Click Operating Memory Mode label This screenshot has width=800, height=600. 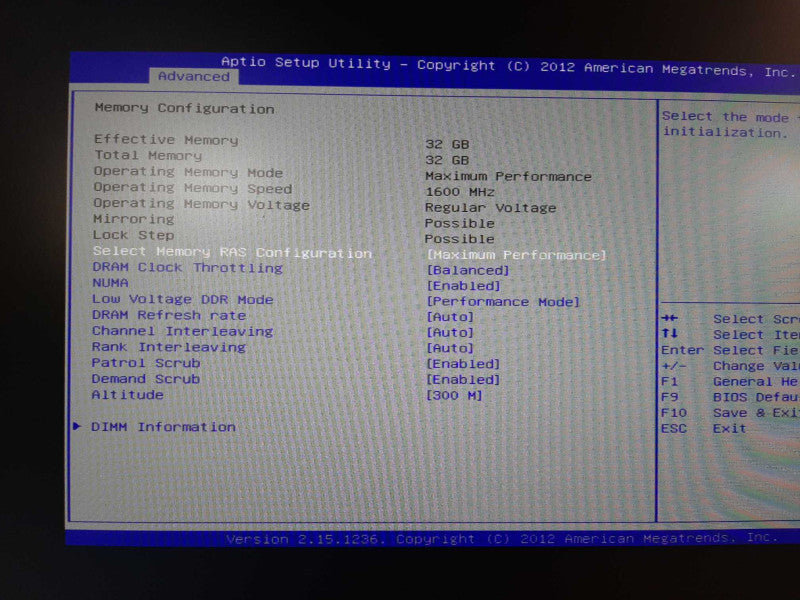pos(188,172)
